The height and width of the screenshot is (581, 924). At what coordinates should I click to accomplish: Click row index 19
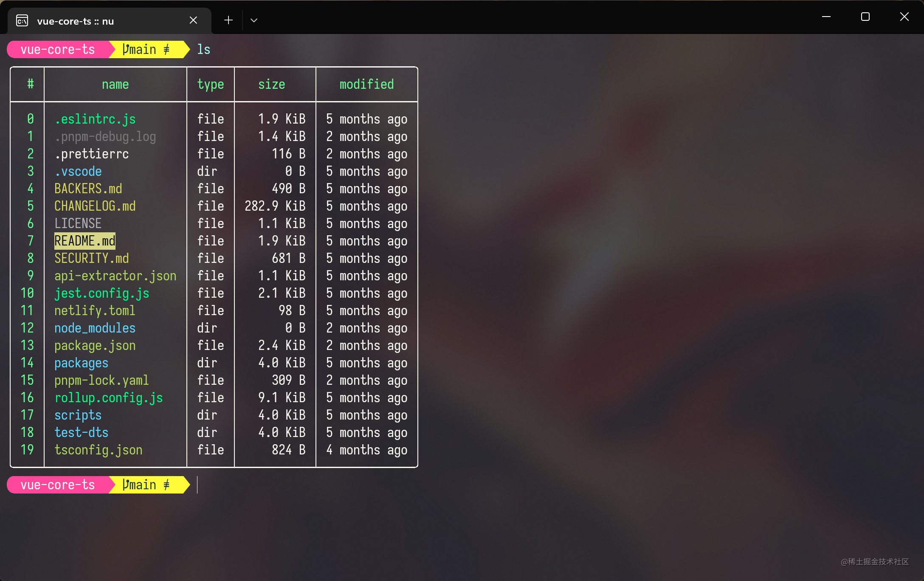coord(27,450)
